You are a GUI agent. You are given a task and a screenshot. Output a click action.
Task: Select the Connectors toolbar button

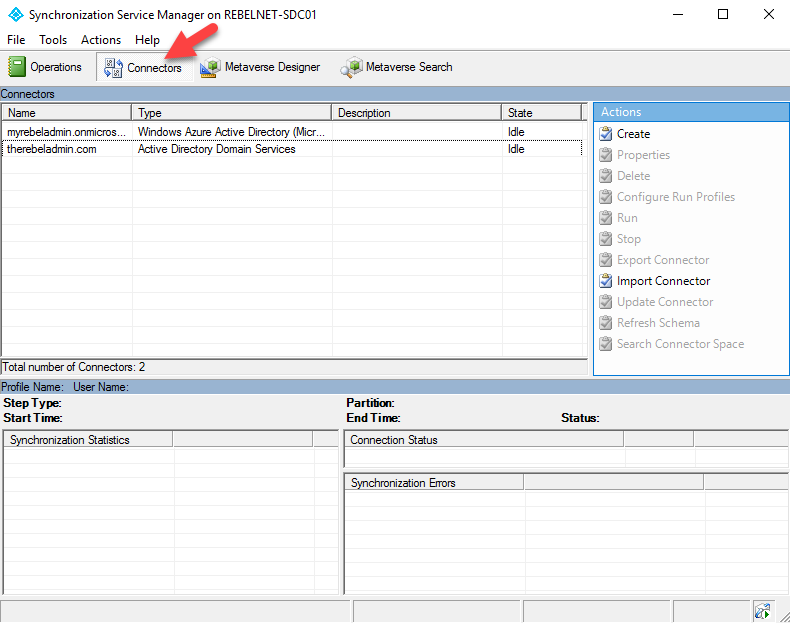[143, 68]
